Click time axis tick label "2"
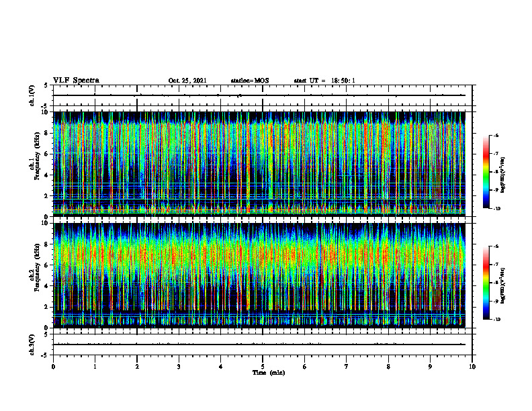This screenshot has width=532, height=411. [x=137, y=367]
